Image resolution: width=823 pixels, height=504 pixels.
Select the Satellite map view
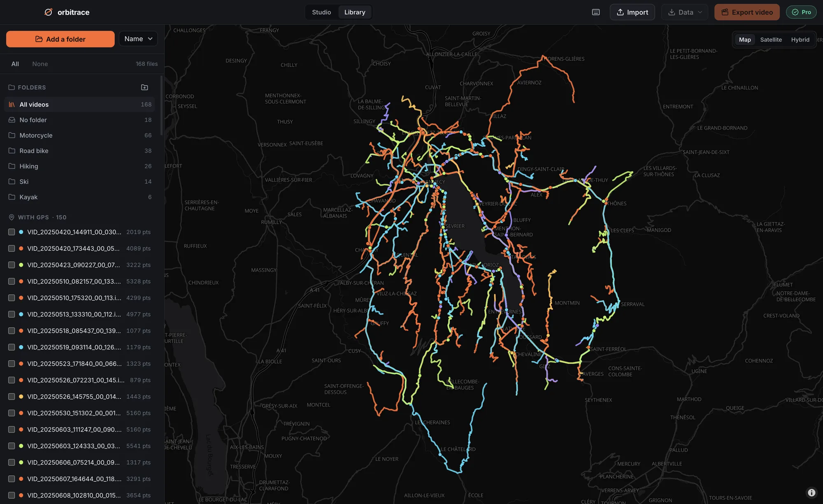(x=771, y=39)
